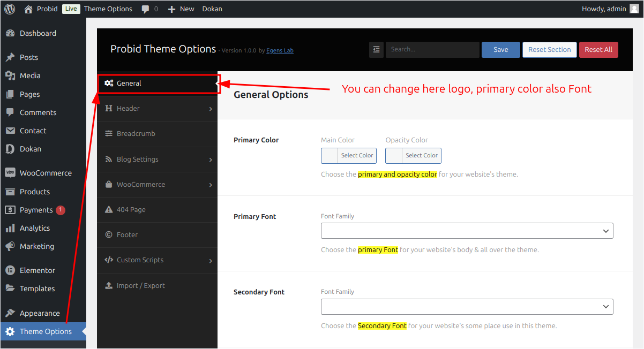Click the Probid Theme Options title

click(x=163, y=49)
